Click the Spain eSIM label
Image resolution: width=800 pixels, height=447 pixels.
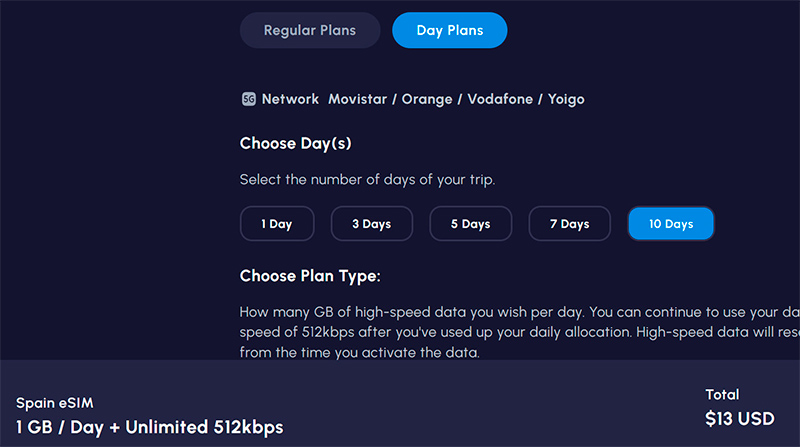[52, 403]
